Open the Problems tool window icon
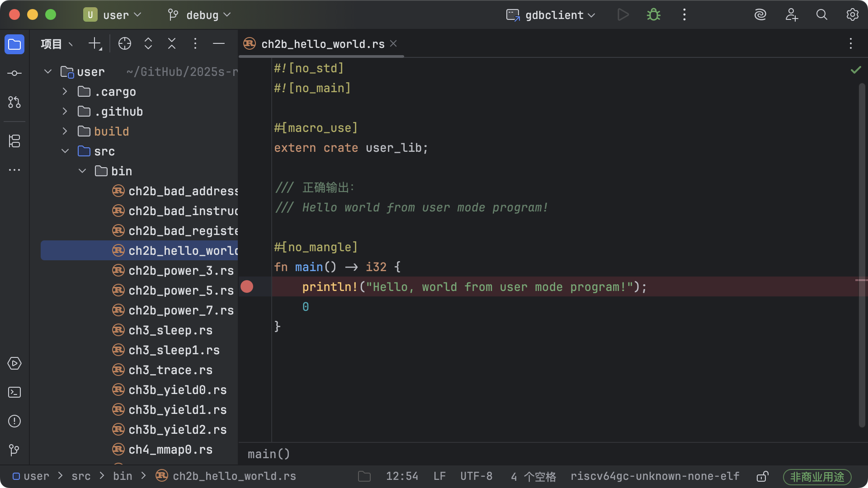Viewport: 868px width, 488px height. click(14, 421)
